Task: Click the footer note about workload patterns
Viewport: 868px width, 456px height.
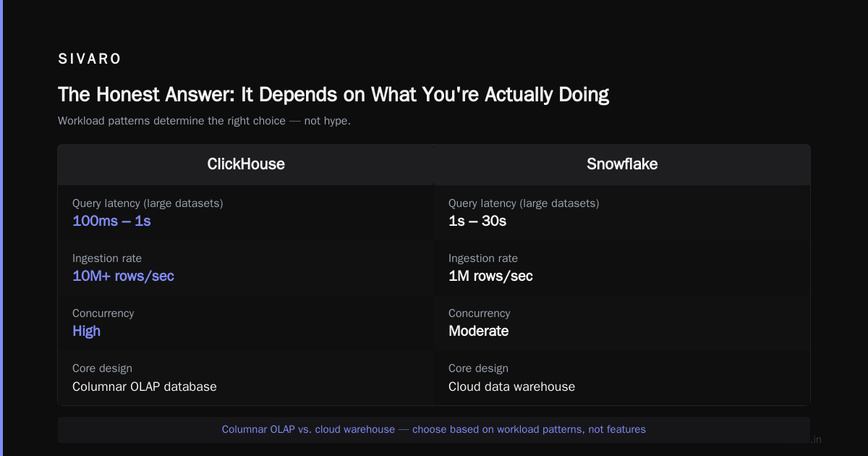Action: 434,429
